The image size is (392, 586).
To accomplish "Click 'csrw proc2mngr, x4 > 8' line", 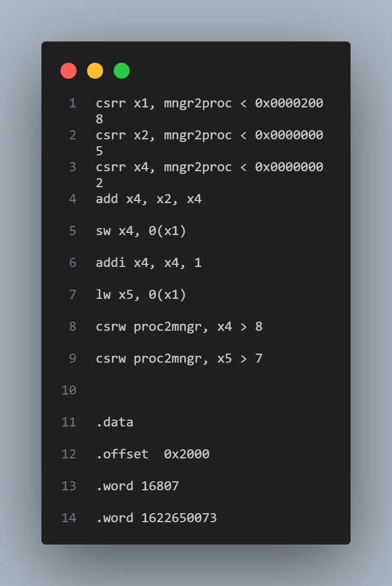I will 179,327.
